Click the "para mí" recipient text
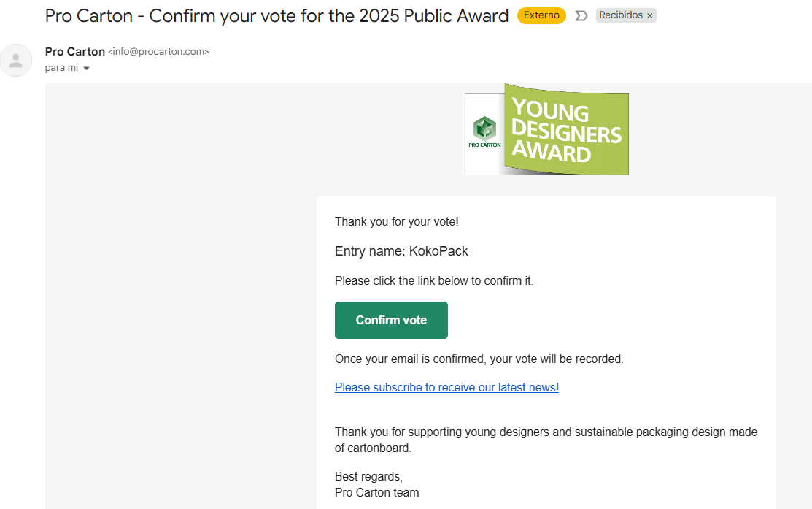Image resolution: width=812 pixels, height=509 pixels. click(x=61, y=68)
